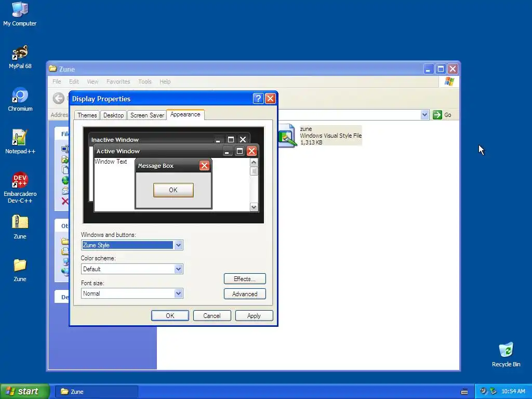Click the Go arrow button in address bar
The image size is (532, 399).
coord(437,115)
